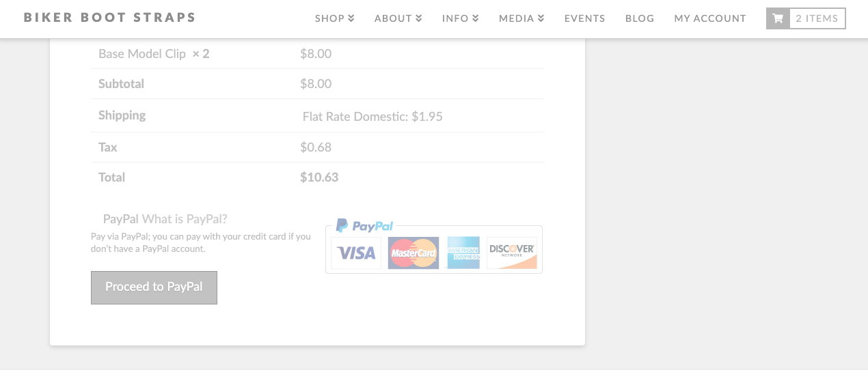This screenshot has width=868, height=370.
Task: Open My Account
Action: coord(710,18)
